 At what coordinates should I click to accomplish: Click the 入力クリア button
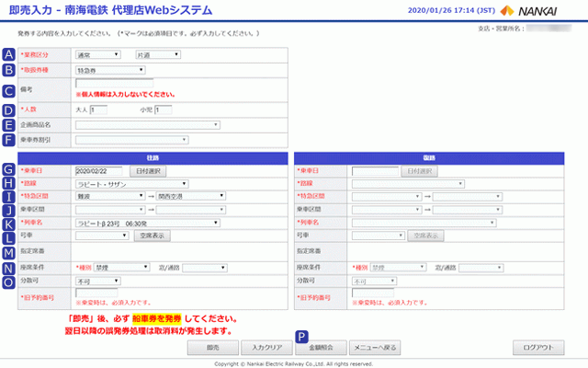pyautogui.click(x=267, y=348)
